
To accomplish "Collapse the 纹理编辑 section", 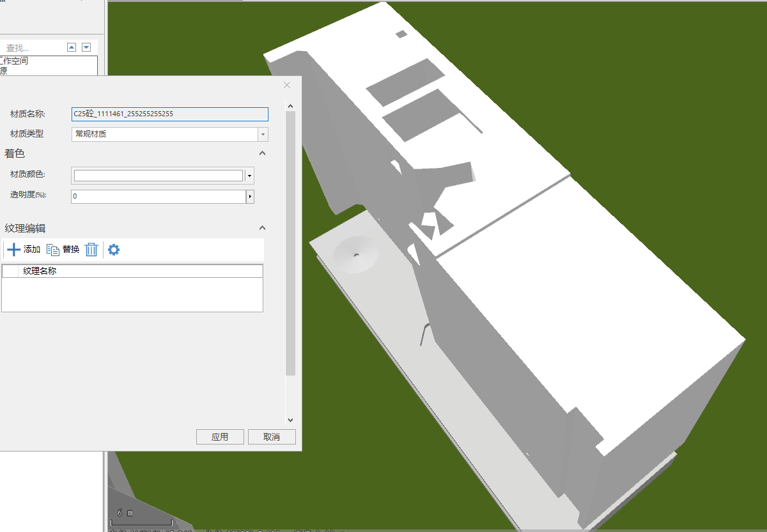I will click(x=262, y=228).
